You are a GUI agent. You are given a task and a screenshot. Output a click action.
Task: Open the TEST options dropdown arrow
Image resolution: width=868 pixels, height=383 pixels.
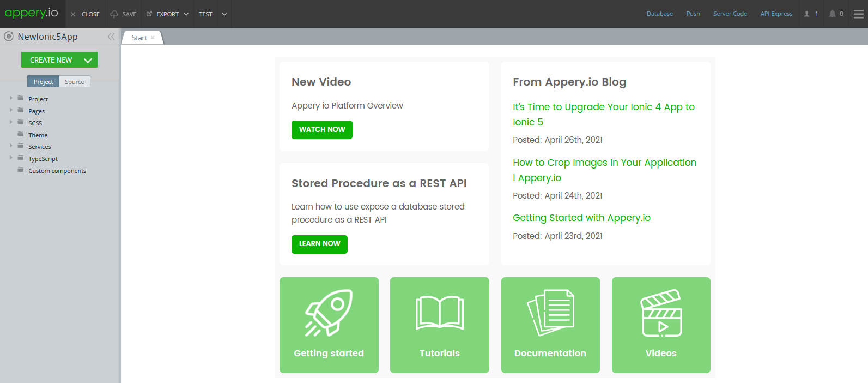224,14
